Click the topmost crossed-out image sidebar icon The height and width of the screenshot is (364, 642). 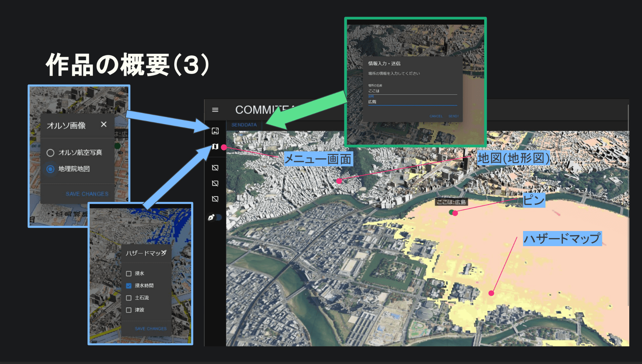coord(215,168)
